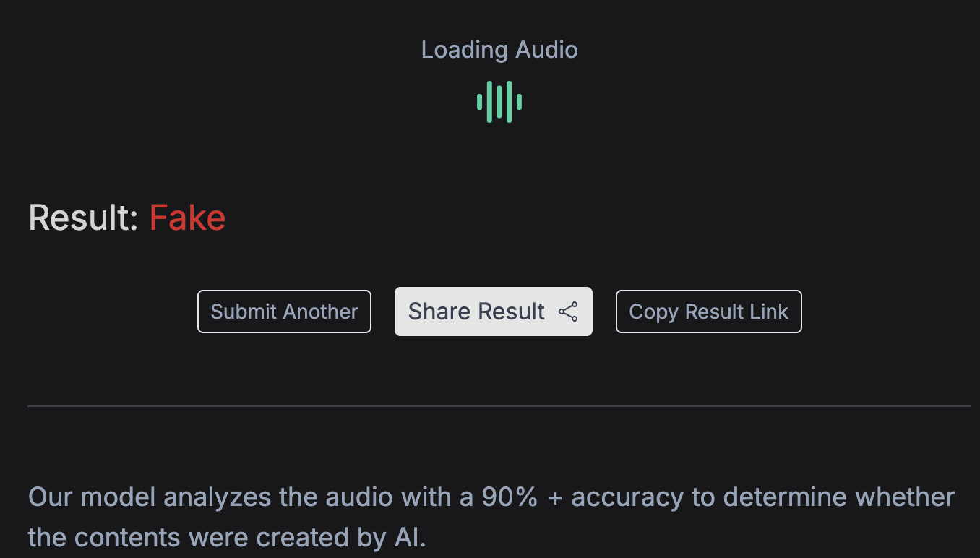This screenshot has height=558, width=980.
Task: Click the "Result:" heading label
Action: [x=83, y=218]
